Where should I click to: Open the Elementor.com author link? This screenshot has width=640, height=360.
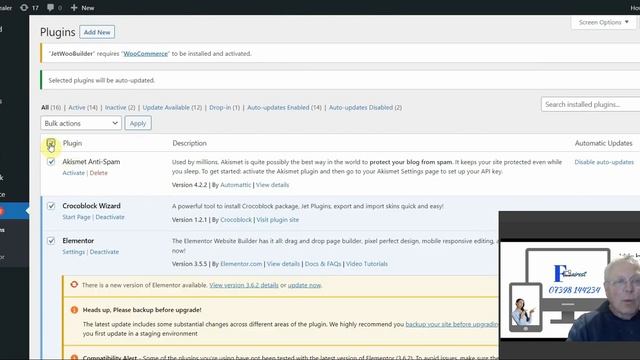pyautogui.click(x=241, y=264)
